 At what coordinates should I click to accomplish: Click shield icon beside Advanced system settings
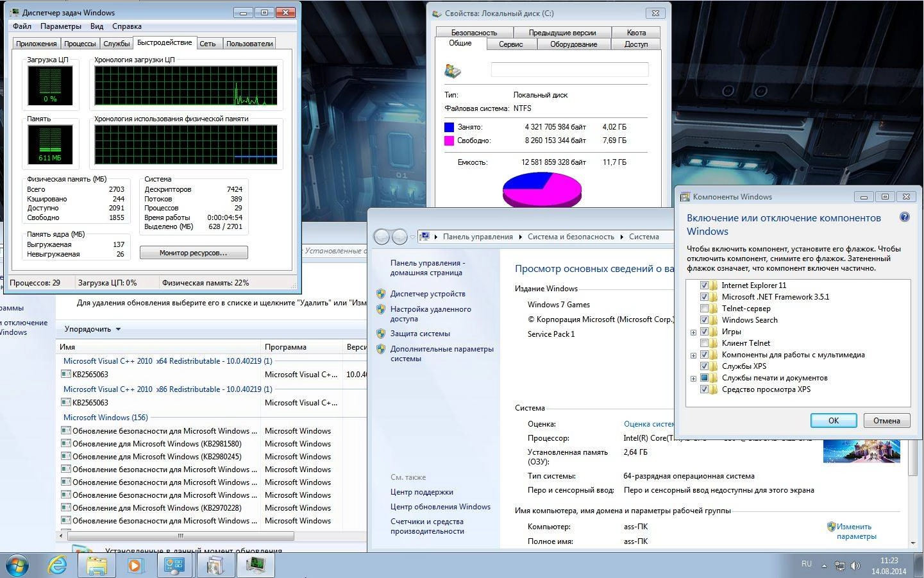tap(381, 349)
